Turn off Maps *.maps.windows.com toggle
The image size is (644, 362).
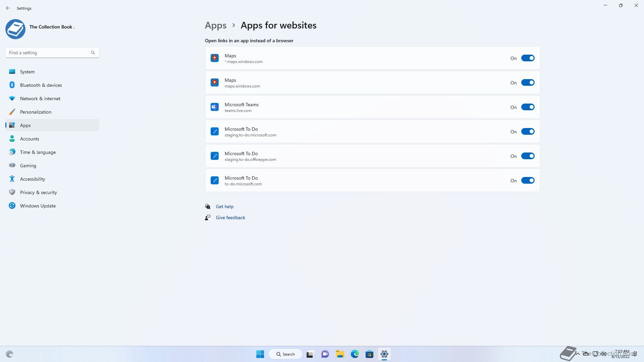528,58
